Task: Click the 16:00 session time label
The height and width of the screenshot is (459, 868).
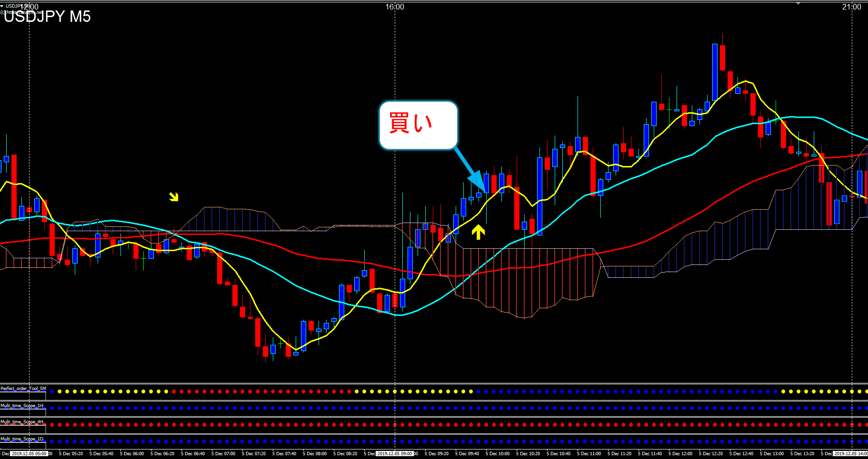Action: (x=395, y=7)
